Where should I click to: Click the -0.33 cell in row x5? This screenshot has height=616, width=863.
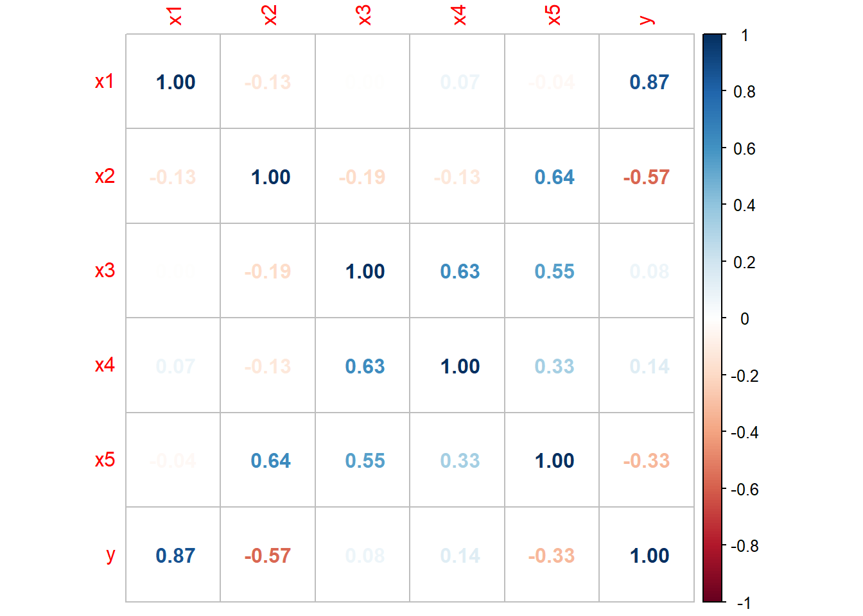pyautogui.click(x=646, y=461)
